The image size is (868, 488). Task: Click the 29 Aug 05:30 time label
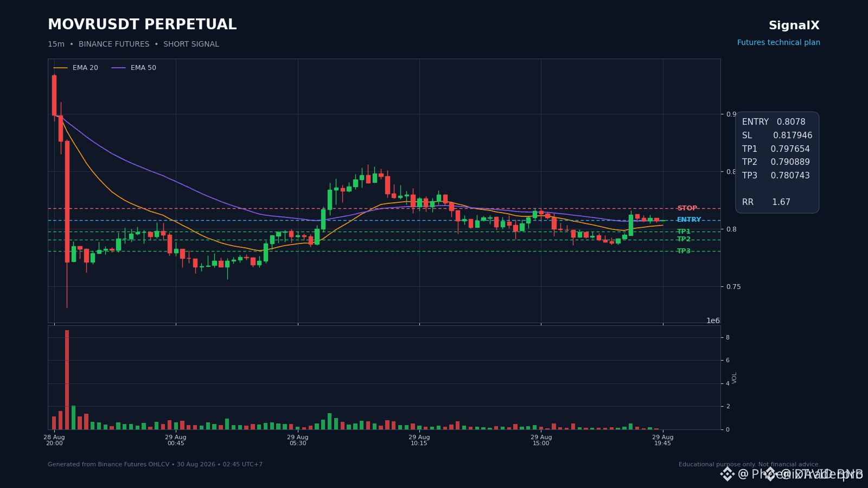(298, 440)
